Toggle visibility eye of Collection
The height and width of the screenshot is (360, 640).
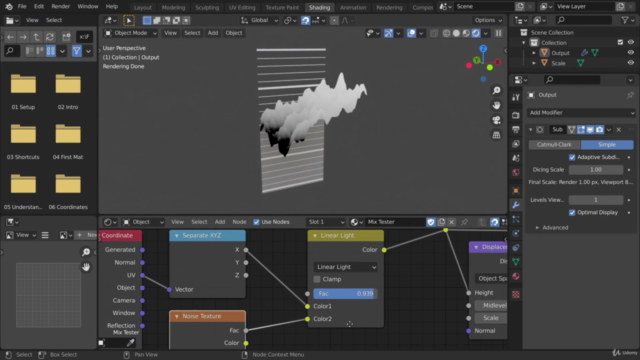[x=631, y=42]
